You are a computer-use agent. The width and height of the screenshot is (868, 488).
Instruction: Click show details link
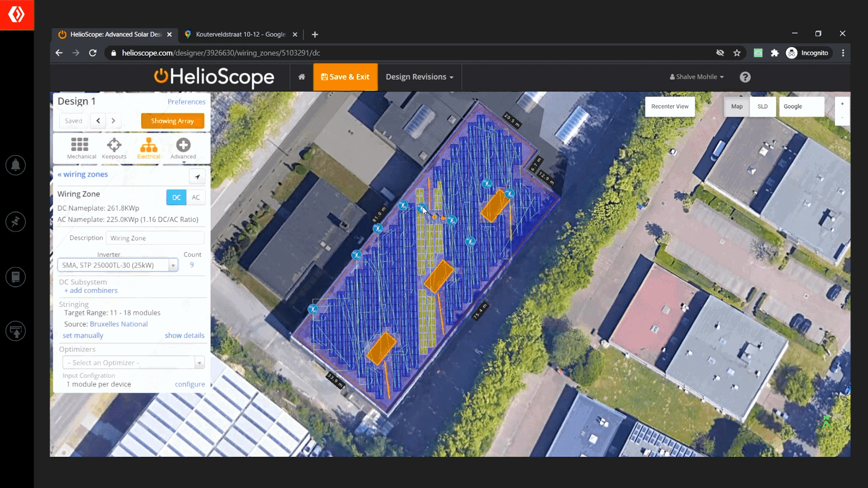coord(184,336)
